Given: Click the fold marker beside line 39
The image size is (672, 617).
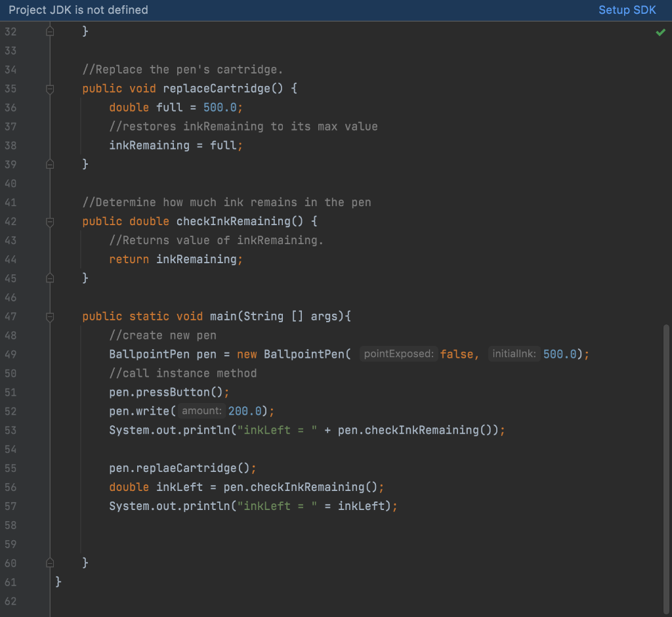Looking at the screenshot, I should point(49,164).
